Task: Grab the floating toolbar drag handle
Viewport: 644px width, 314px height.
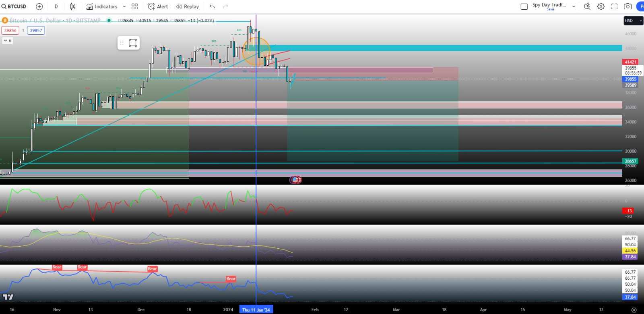Action: coord(122,43)
